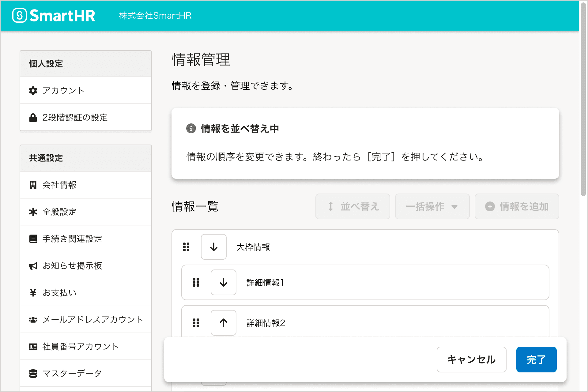Select the megaphone icon for お知らせ掲示板

(33, 266)
